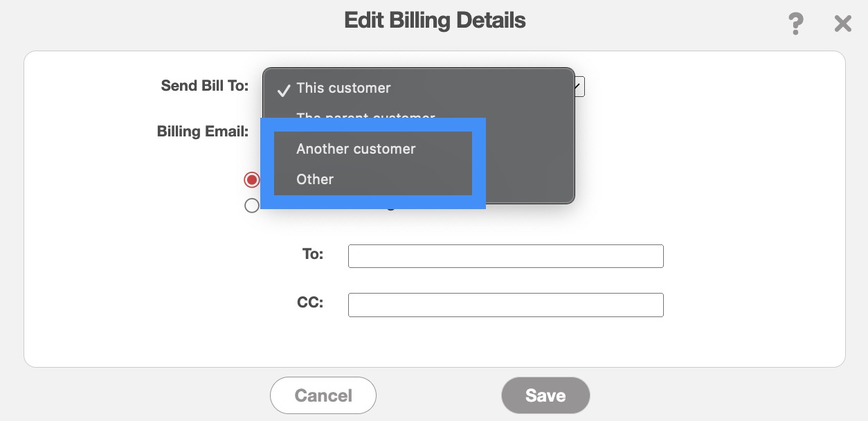Click the 'Billing Email:' label
Viewport: 868px width, 421px height.
[x=203, y=131]
